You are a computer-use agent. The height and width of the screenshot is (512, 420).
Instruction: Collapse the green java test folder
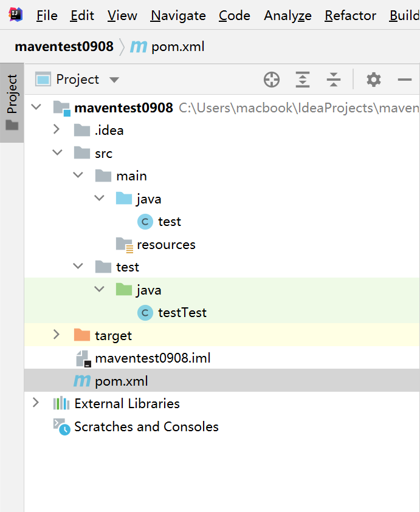click(x=99, y=288)
